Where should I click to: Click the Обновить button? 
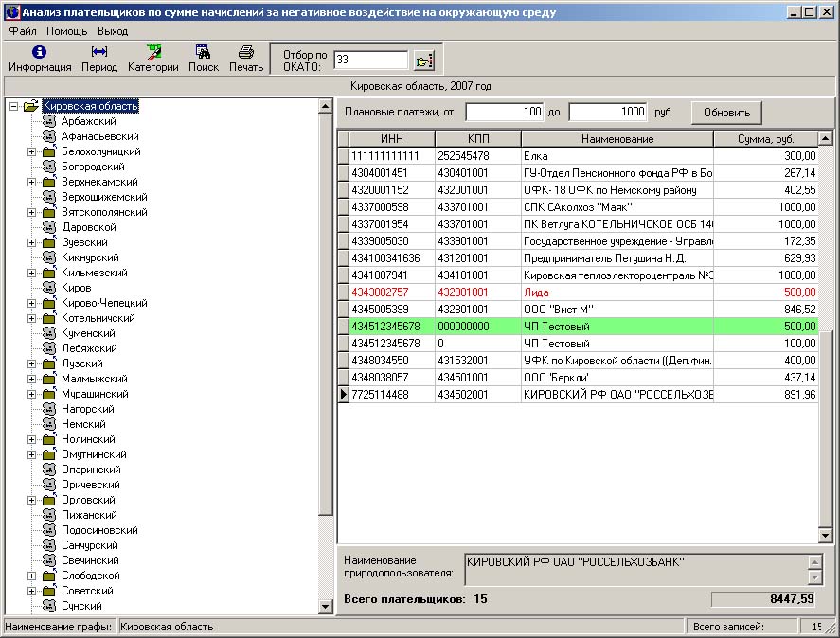(726, 113)
